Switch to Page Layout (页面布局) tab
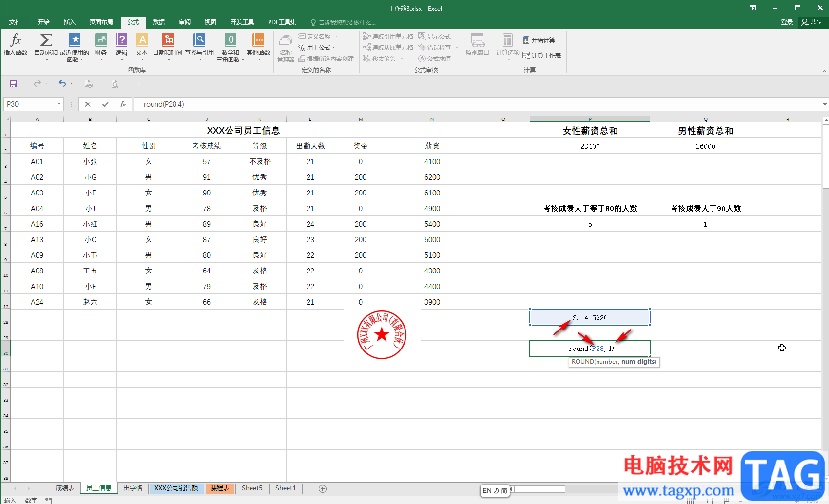829x504 pixels. pyautogui.click(x=101, y=22)
